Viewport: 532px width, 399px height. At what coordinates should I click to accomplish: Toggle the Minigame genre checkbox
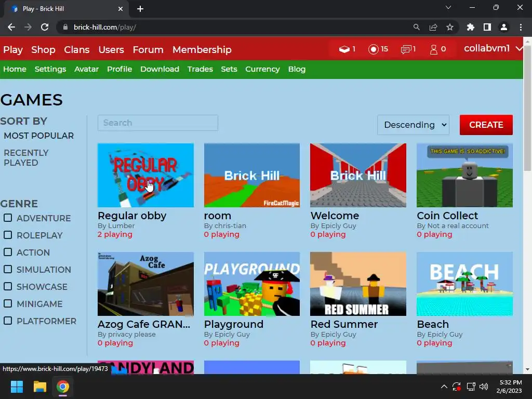click(8, 303)
